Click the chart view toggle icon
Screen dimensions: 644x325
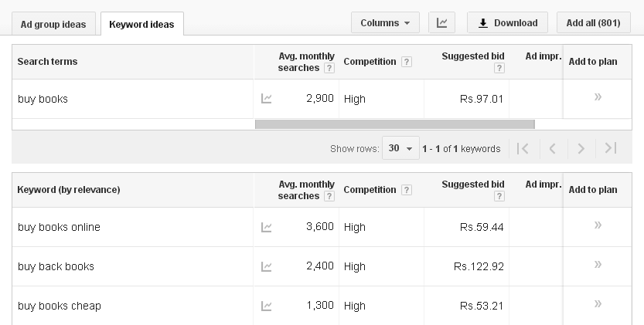coord(441,22)
